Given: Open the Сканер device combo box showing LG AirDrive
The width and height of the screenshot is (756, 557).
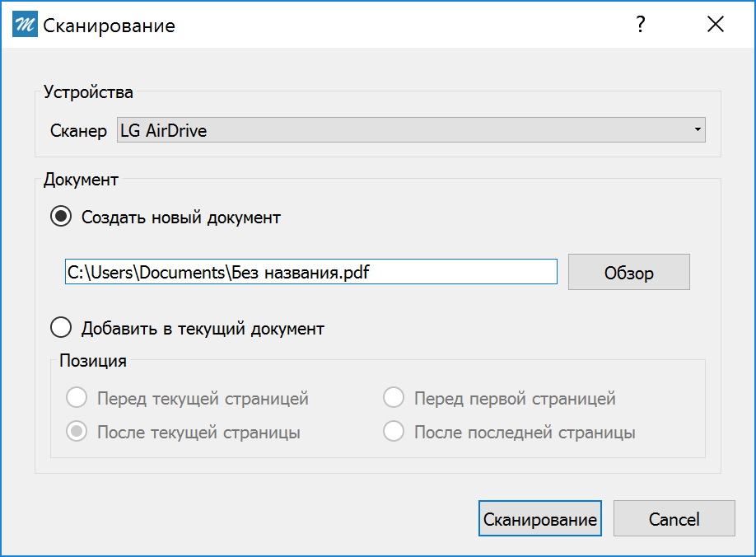Looking at the screenshot, I should 410,130.
